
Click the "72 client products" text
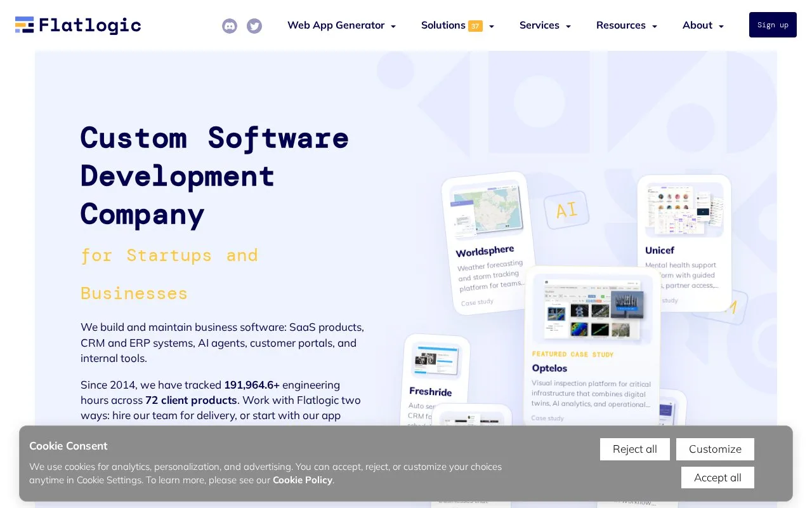point(191,400)
